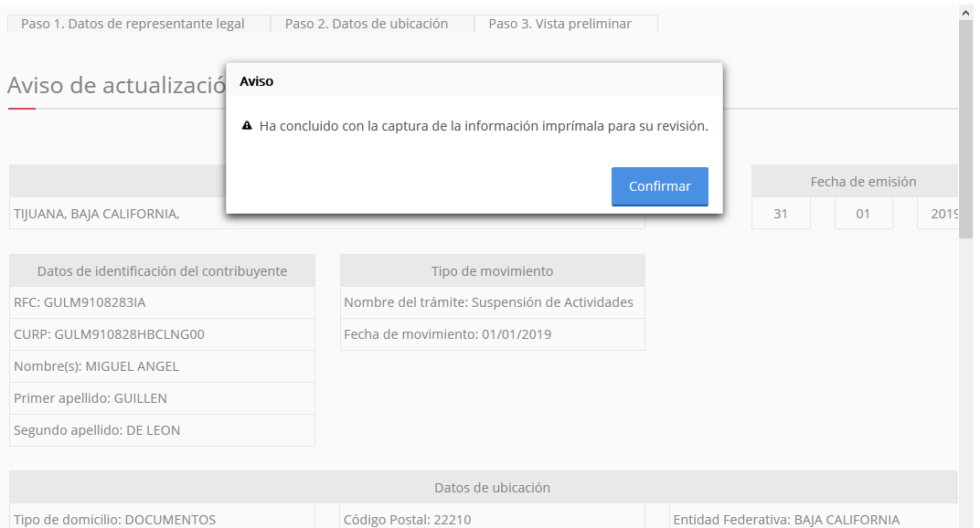Click the month field showing 01
Image resolution: width=980 pixels, height=528 pixels.
tap(863, 214)
